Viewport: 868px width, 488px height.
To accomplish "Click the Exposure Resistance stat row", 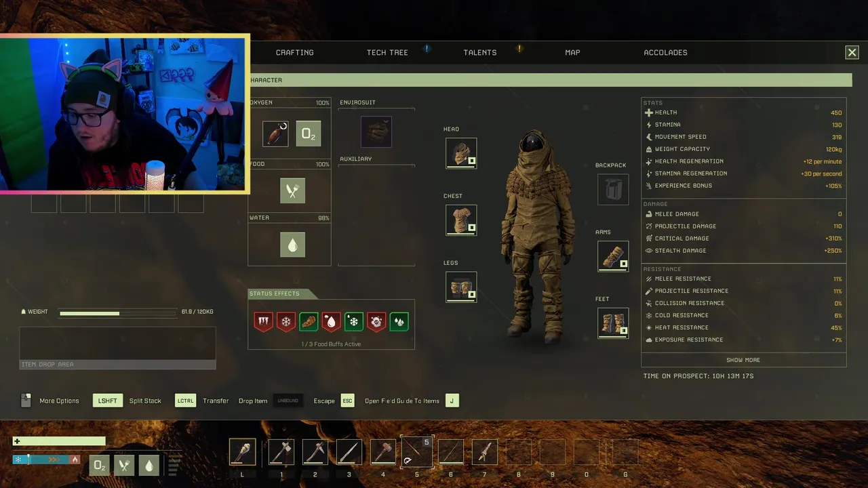I will pos(743,340).
